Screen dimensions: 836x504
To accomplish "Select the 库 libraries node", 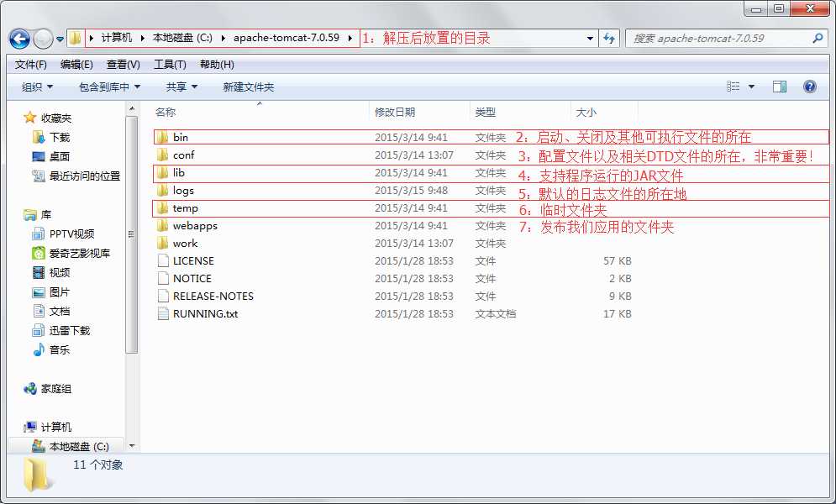I will pyautogui.click(x=46, y=215).
